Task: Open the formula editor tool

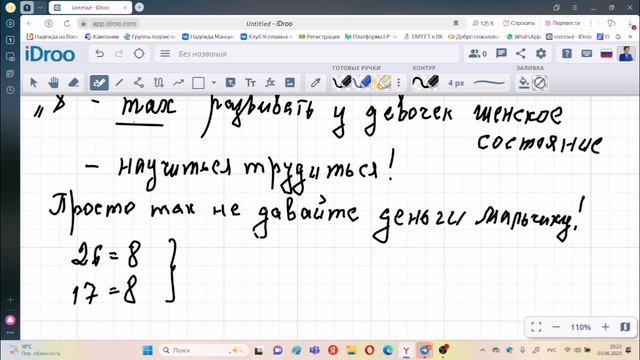Action: click(270, 83)
